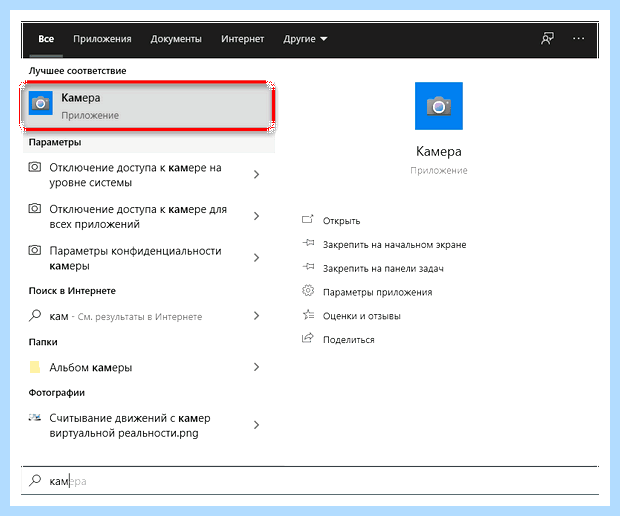Open the three-dot options menu
Screen dimensions: 620x516
pos(578,38)
